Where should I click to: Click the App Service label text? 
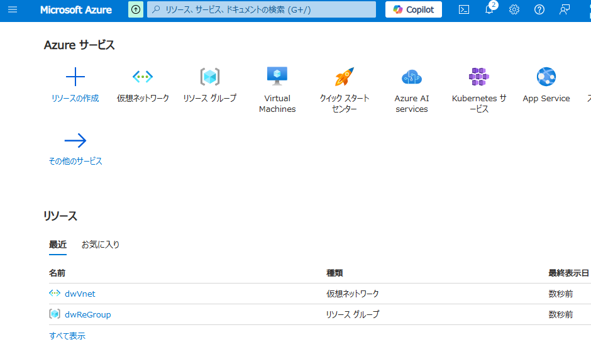click(546, 98)
